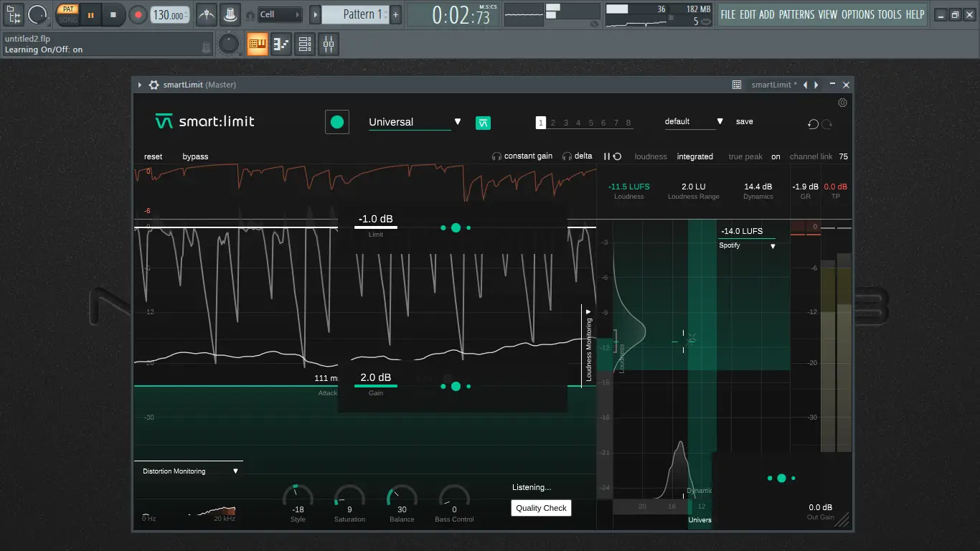Expand the Distortion Monitoring dropdown
Viewport: 980px width, 551px height.
click(189, 471)
